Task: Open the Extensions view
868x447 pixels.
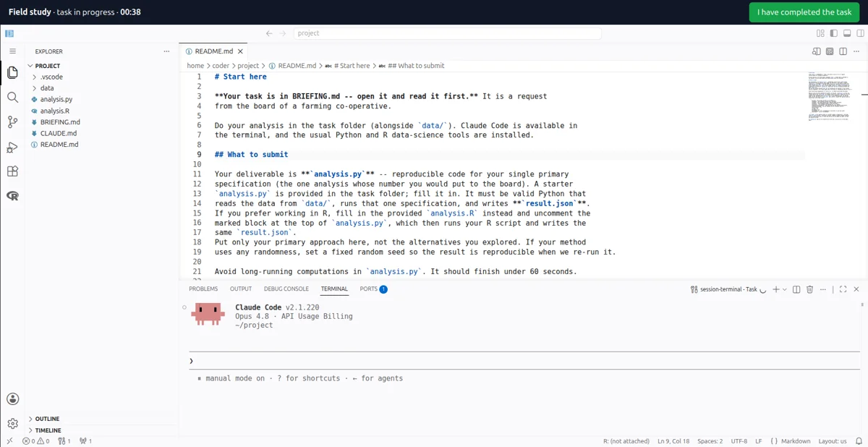Action: click(x=12, y=171)
